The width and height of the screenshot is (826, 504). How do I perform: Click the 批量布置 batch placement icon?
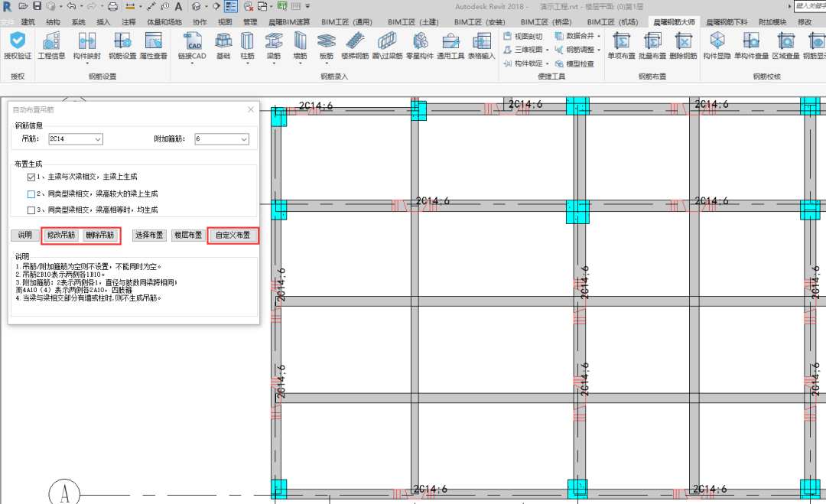(652, 41)
